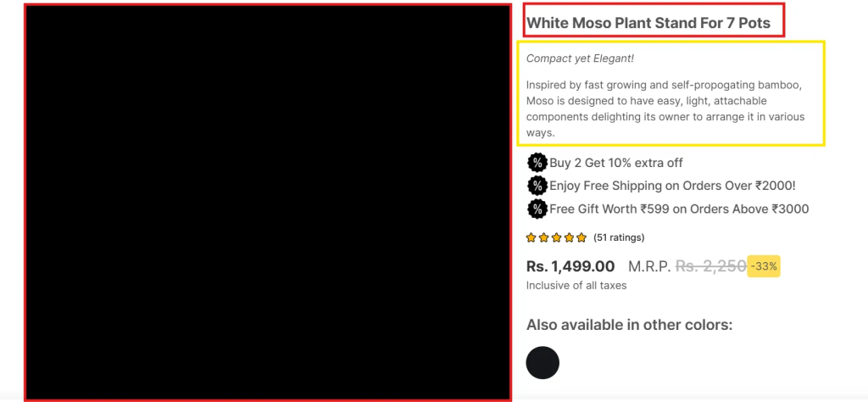
Task: Click the percent badge next to Free Shipping offer
Action: (x=537, y=186)
